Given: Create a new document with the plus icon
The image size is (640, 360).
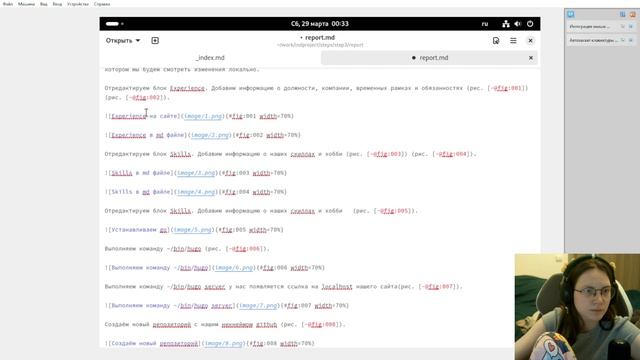Looking at the screenshot, I should (x=155, y=40).
